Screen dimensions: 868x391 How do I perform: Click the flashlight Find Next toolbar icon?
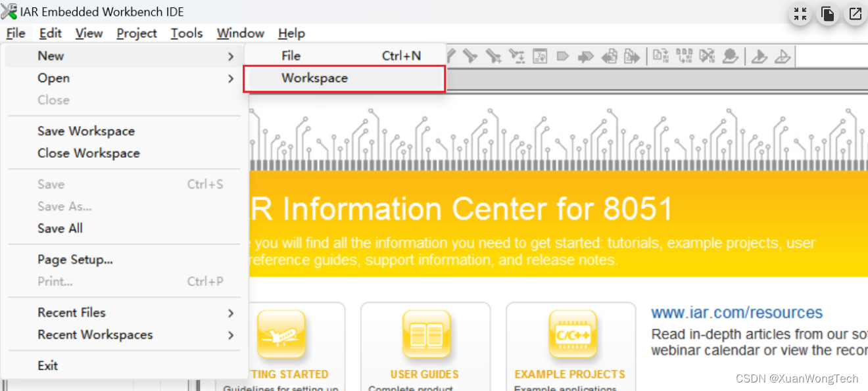(470, 57)
